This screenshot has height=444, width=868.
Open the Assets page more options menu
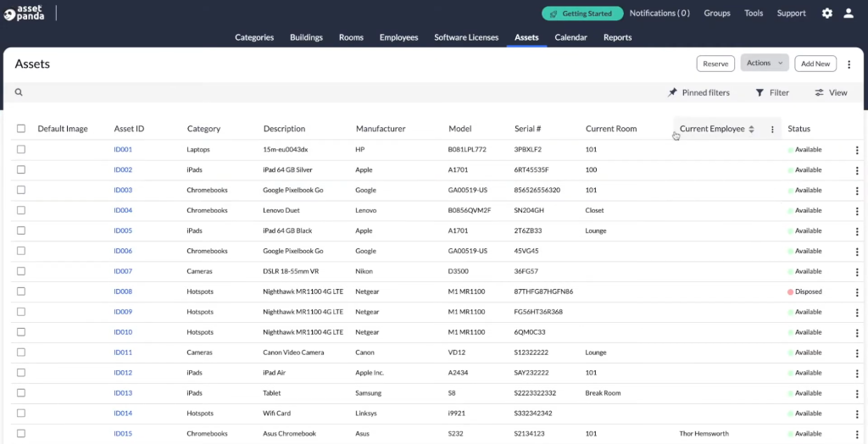(849, 64)
